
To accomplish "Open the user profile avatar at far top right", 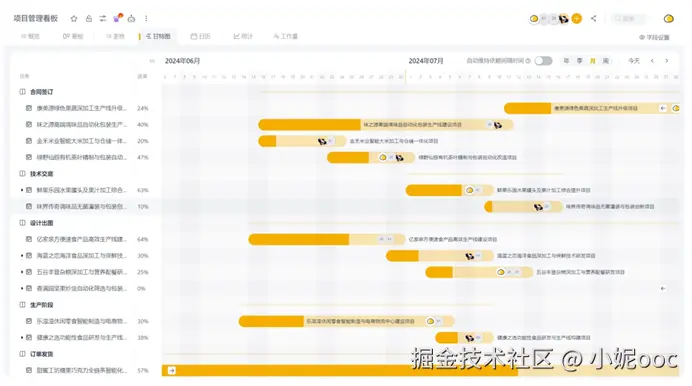I will (669, 19).
